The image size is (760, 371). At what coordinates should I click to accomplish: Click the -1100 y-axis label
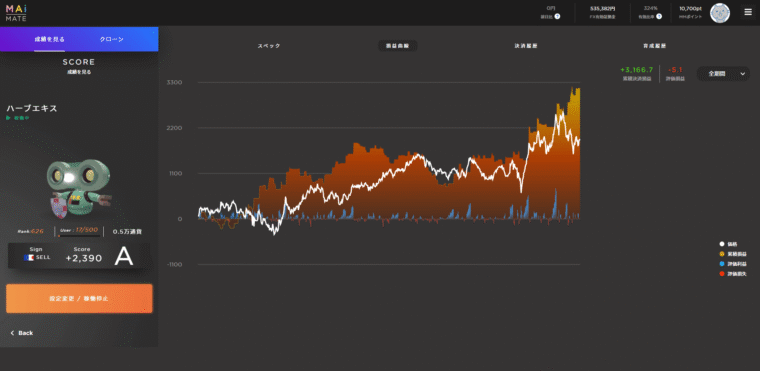point(173,265)
